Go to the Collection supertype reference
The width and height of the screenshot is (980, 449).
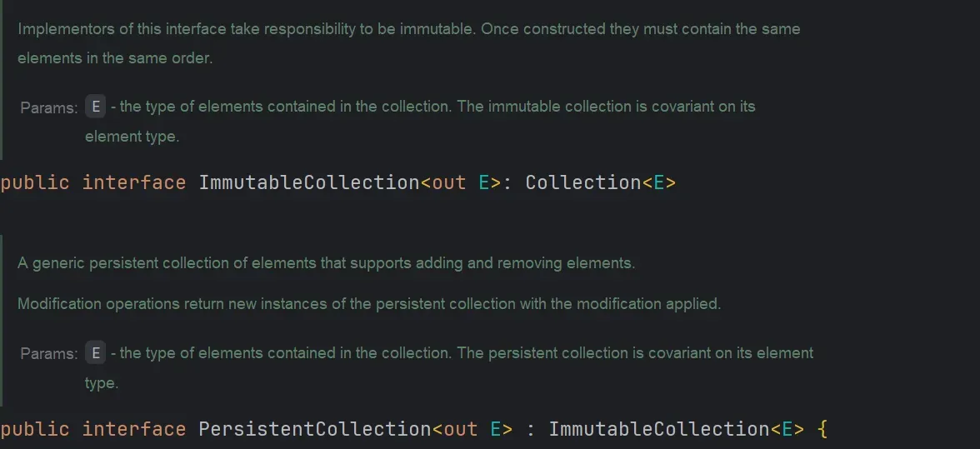coord(582,182)
